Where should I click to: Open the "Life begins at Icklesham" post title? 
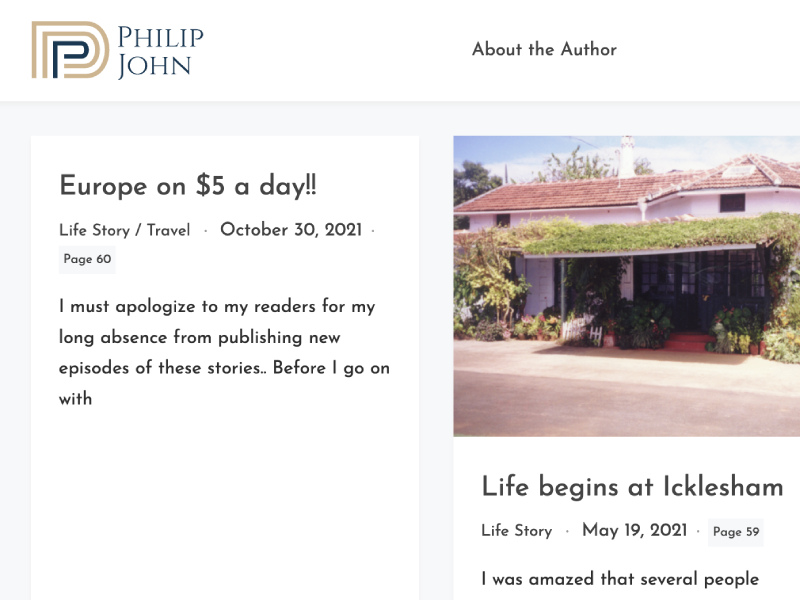tap(632, 487)
